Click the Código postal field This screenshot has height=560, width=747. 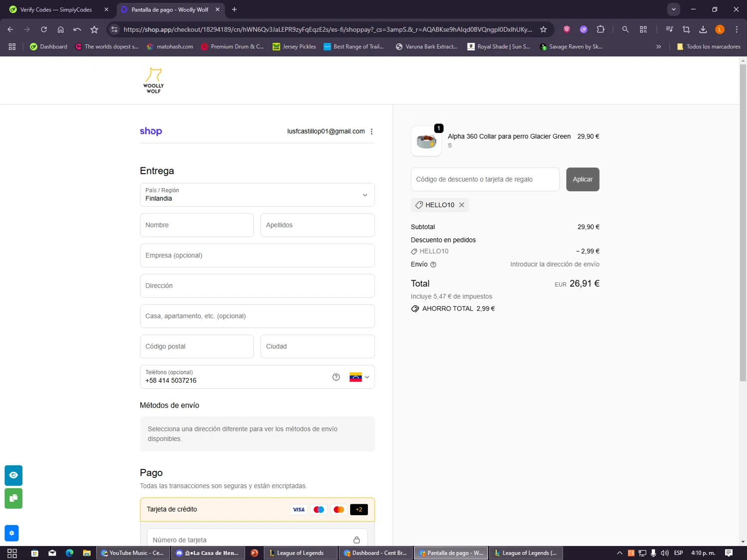coord(197,346)
